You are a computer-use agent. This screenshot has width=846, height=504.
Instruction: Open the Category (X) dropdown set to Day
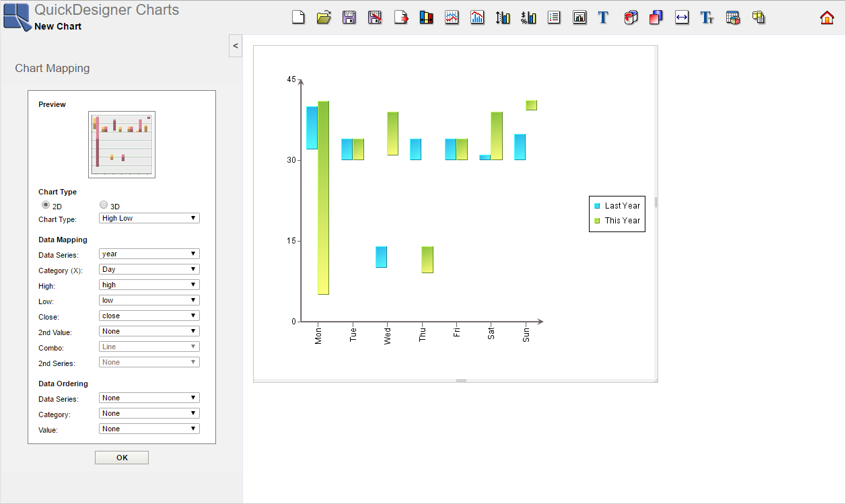[149, 270]
